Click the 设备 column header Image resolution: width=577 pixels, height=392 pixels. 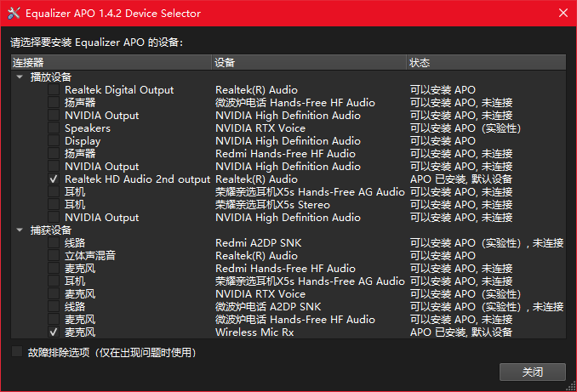point(309,63)
